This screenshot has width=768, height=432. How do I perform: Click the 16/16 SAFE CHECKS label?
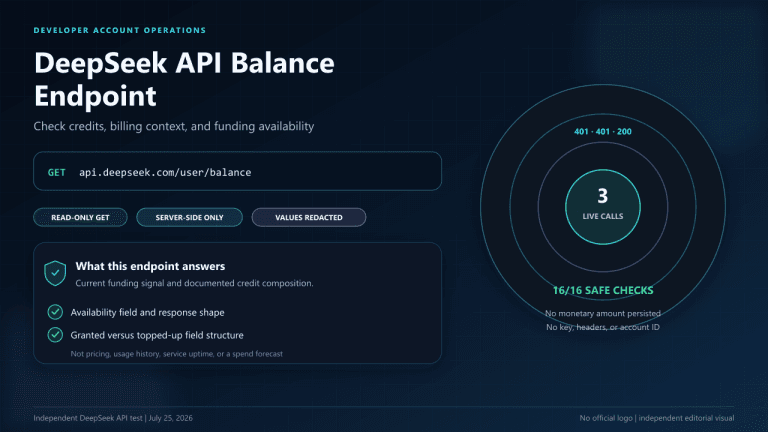(x=603, y=290)
